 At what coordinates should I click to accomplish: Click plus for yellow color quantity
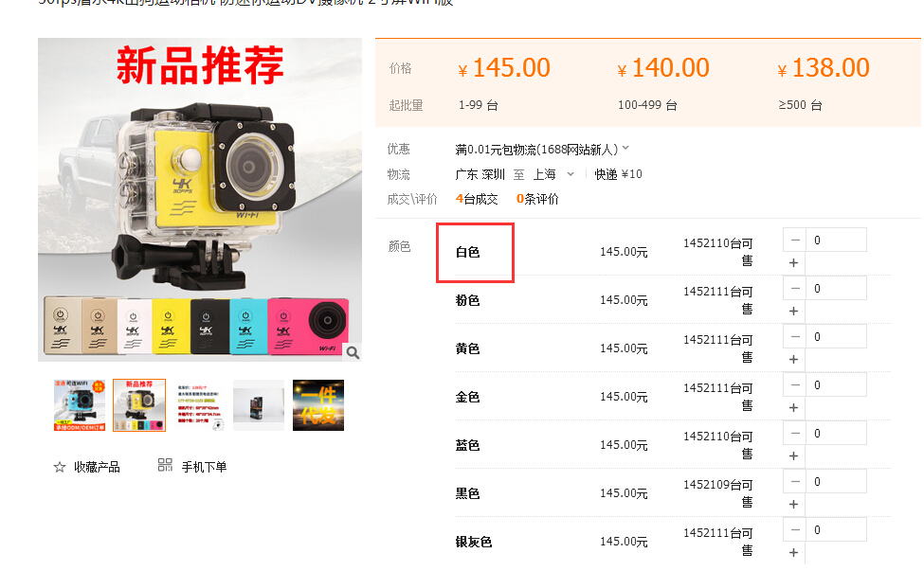794,360
